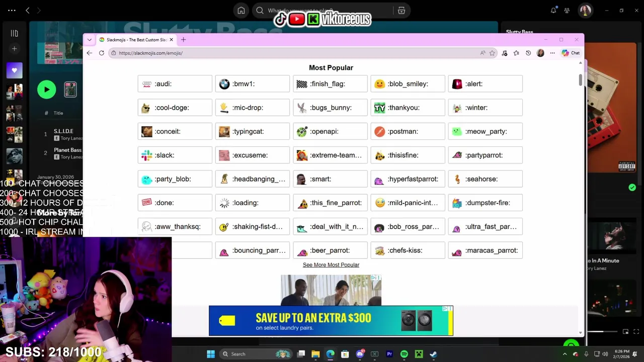Select Planet Bass track row in Spotify
644x362 pixels.
pyautogui.click(x=60, y=153)
